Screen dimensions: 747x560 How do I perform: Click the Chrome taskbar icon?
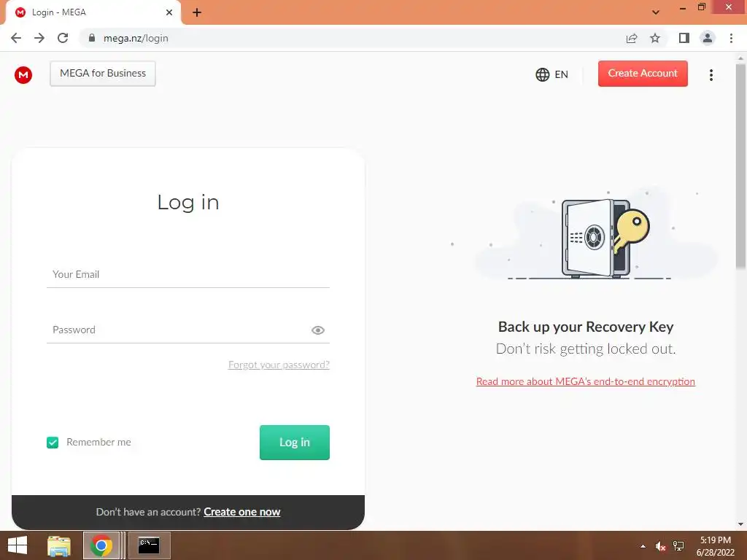[101, 545]
